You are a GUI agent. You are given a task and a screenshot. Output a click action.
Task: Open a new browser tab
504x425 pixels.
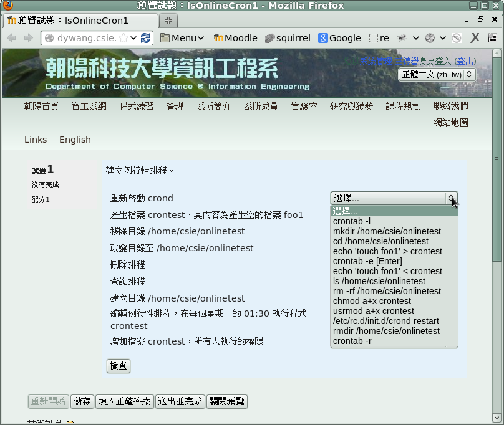click(168, 21)
